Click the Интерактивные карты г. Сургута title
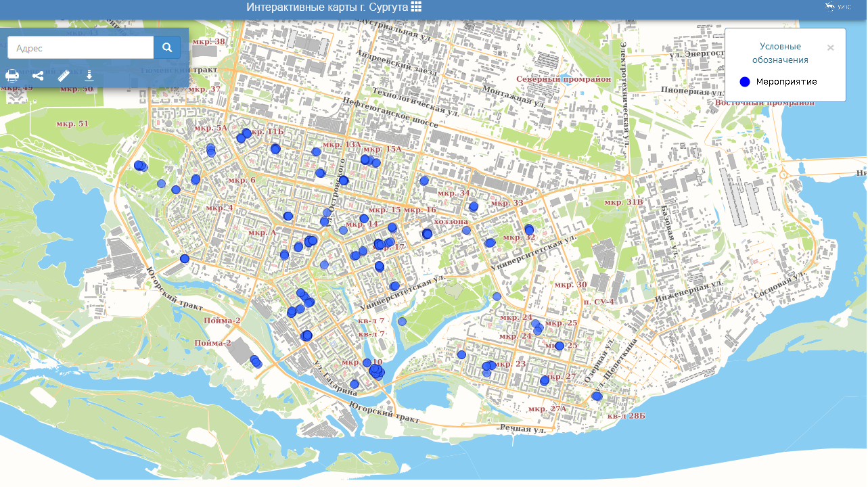Viewport: 868px width, 487px height. click(x=327, y=7)
